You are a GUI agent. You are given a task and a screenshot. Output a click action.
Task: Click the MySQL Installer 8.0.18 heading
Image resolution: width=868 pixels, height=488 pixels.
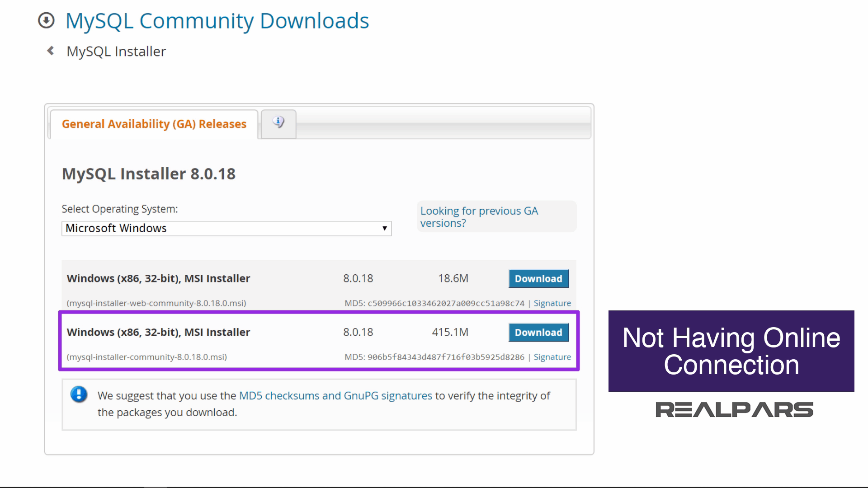pos(149,174)
